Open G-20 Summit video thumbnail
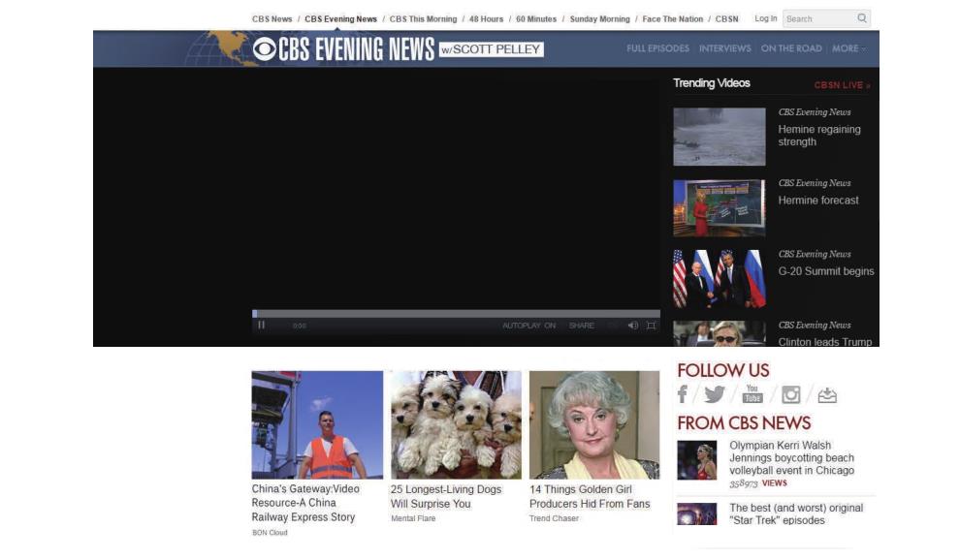 [720, 278]
